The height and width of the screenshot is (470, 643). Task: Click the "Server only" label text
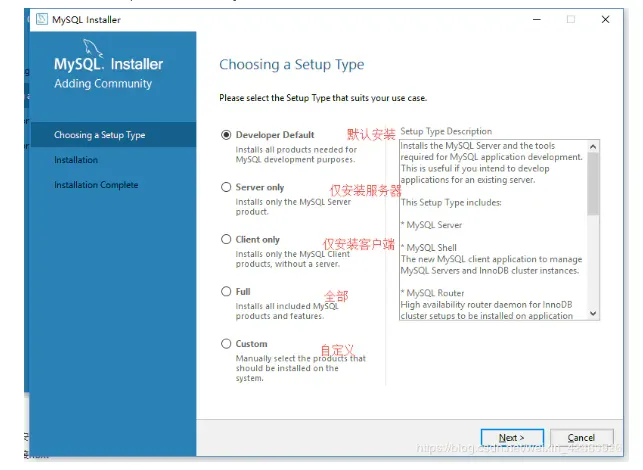260,187
